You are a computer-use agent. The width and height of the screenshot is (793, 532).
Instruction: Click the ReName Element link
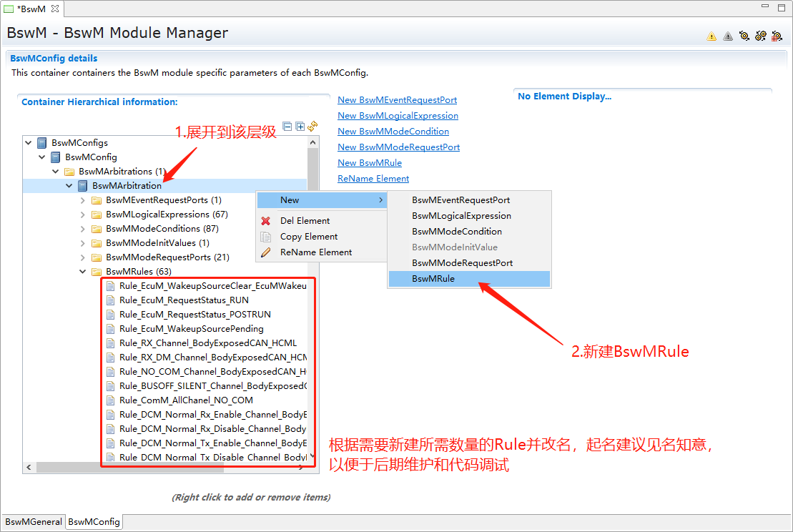[373, 179]
